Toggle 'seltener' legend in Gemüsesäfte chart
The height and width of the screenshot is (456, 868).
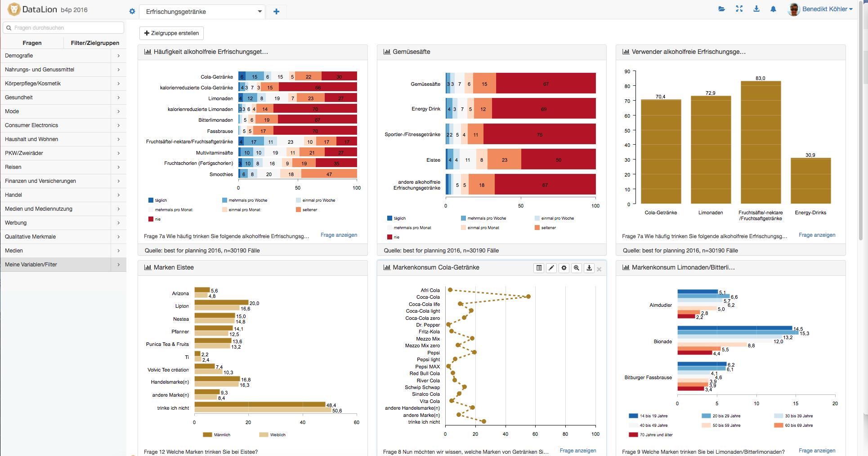pos(545,228)
